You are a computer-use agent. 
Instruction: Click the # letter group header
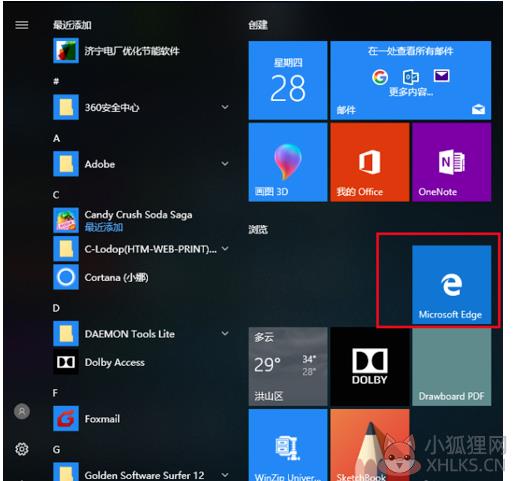pyautogui.click(x=56, y=81)
